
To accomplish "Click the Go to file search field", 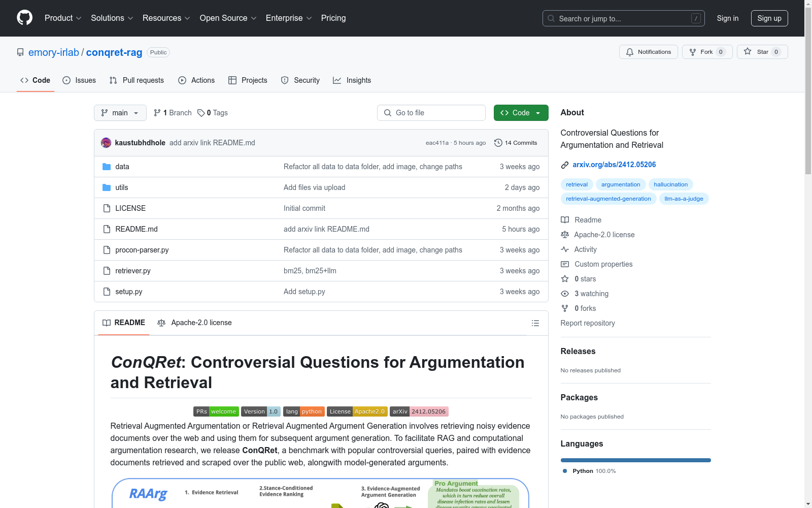I will (x=431, y=113).
